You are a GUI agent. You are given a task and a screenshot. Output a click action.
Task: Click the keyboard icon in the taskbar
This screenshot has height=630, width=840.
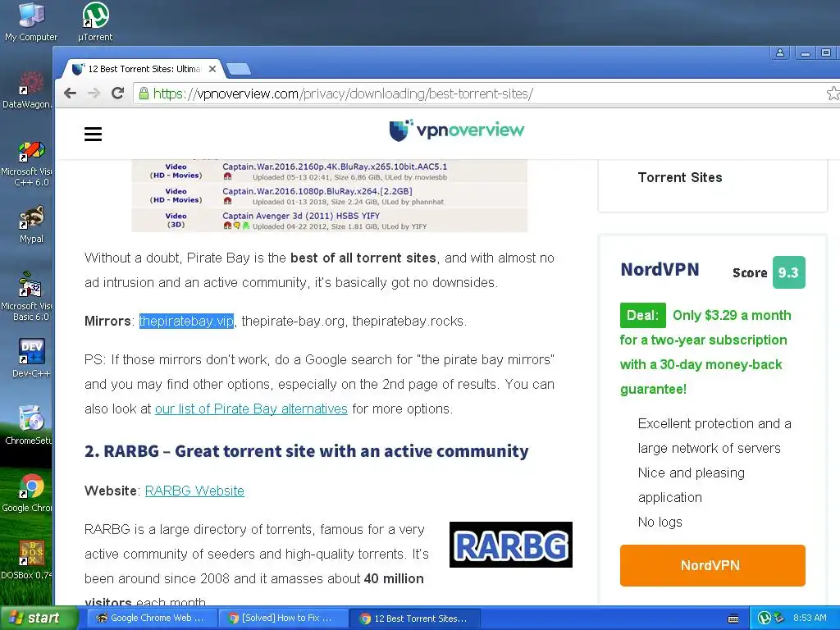[734, 619]
